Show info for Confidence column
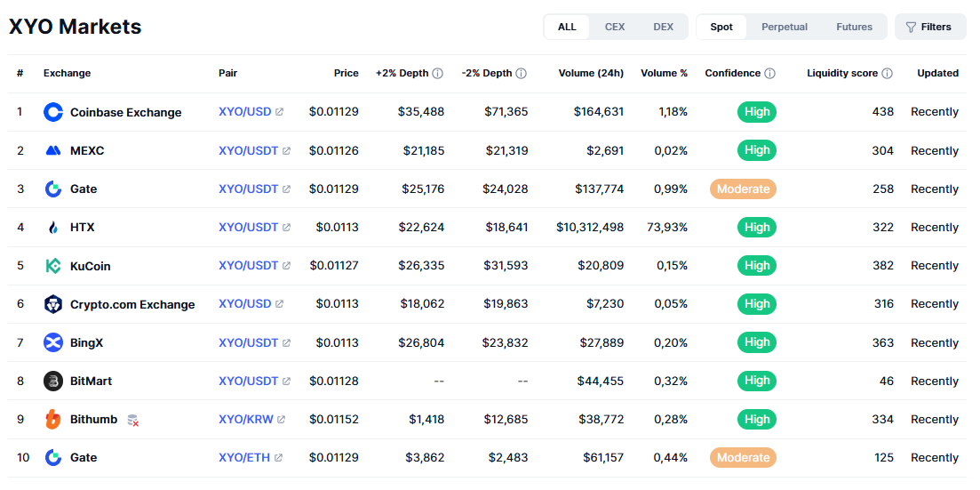Viewport: 980px width, 490px height. [x=770, y=73]
